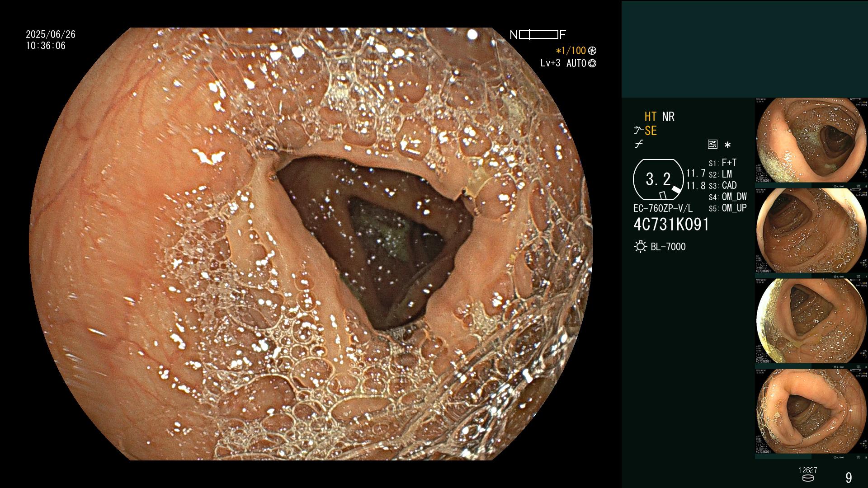The height and width of the screenshot is (488, 868).
Task: Toggle the HT indicator
Action: click(651, 117)
